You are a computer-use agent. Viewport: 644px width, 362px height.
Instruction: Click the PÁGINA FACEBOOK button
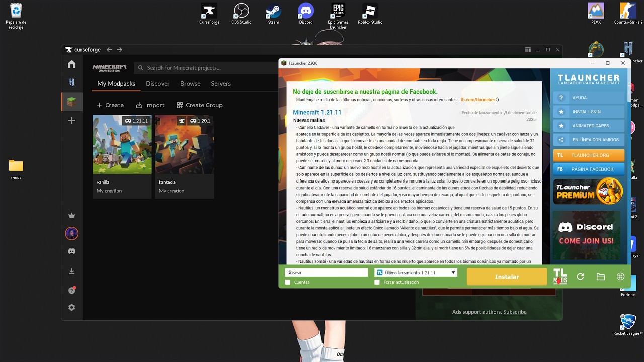(x=589, y=169)
